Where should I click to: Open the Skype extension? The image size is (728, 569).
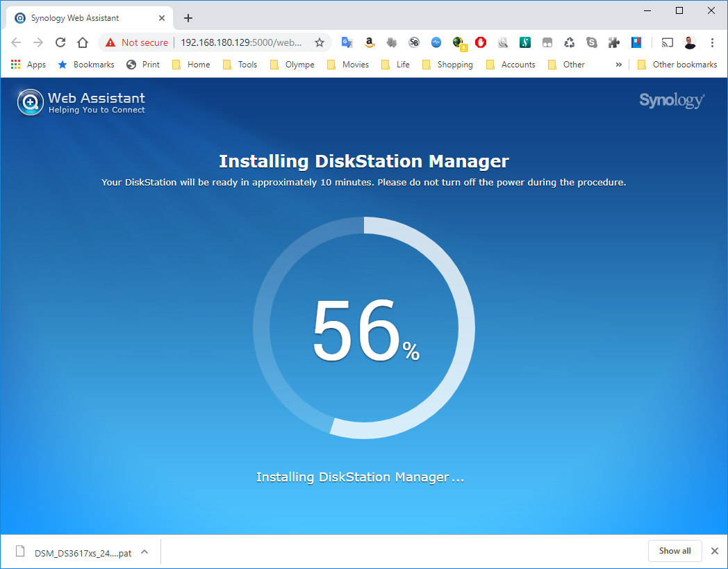click(592, 43)
